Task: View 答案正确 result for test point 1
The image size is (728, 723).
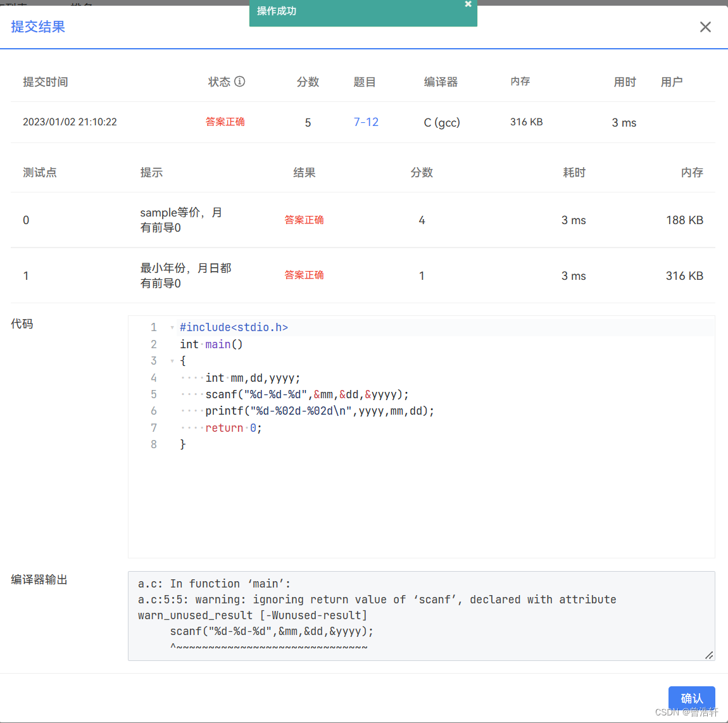Action: (x=304, y=275)
